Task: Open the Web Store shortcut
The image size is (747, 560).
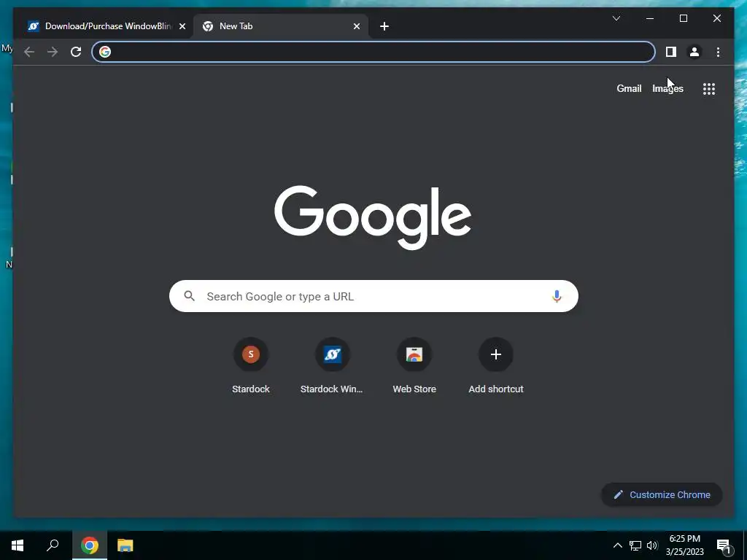Action: [x=414, y=366]
